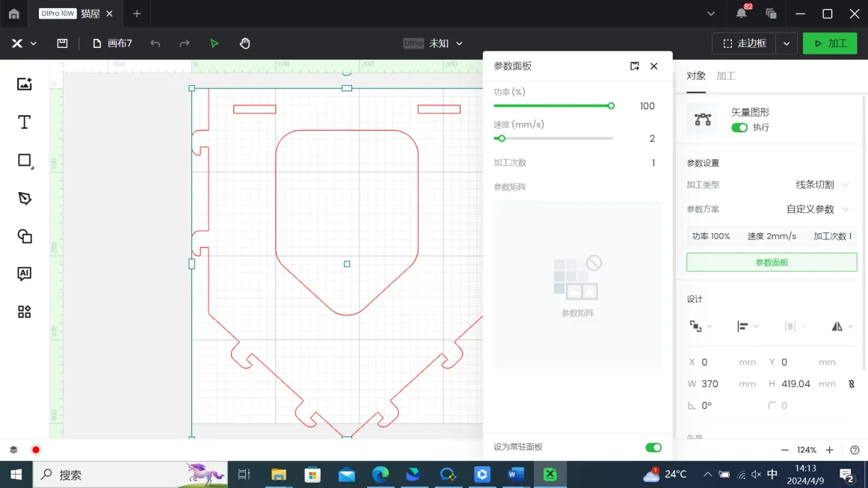This screenshot has width=868, height=488.
Task: Open the 参数方案 自定义参数 dropdown
Action: click(x=818, y=209)
